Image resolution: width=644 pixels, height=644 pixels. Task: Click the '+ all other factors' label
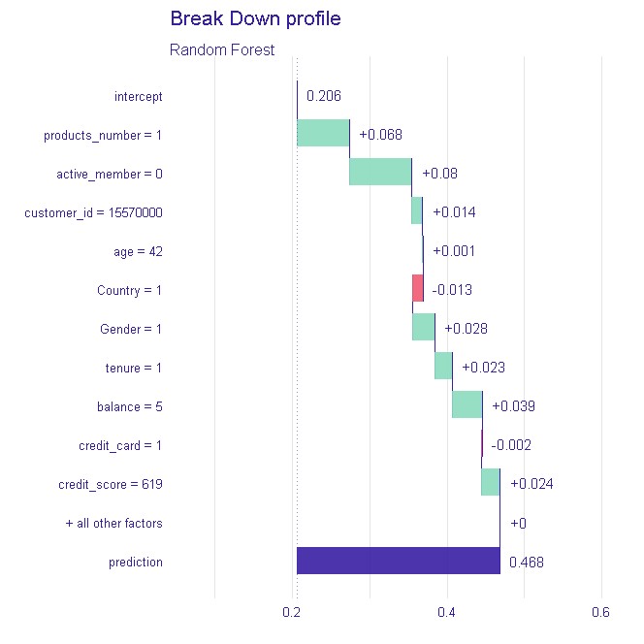(113, 523)
